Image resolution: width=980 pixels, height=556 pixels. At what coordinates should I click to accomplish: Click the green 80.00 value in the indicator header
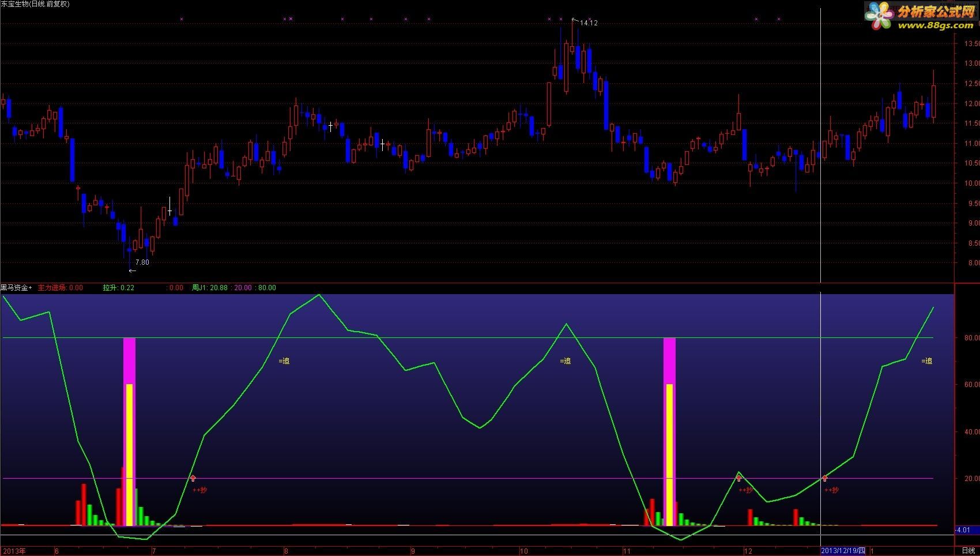coord(267,287)
